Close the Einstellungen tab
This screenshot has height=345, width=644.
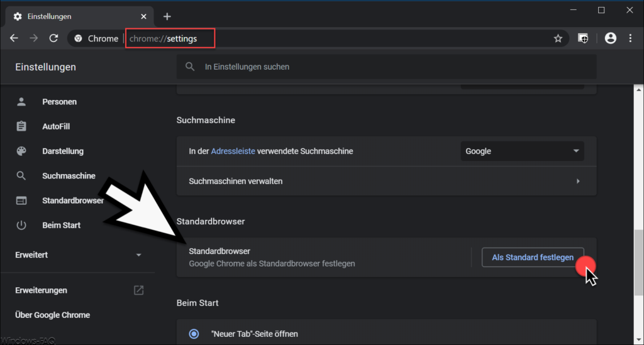143,16
